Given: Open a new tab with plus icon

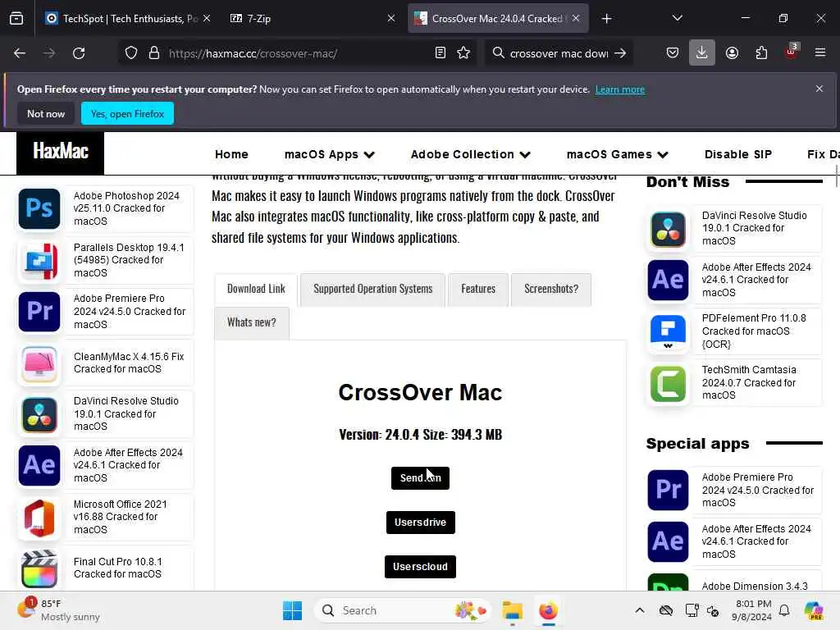Looking at the screenshot, I should [606, 19].
